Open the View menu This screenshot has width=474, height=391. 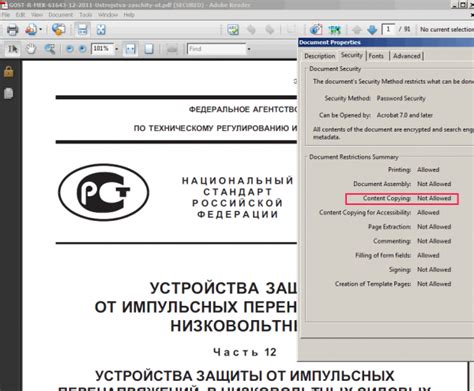point(37,15)
